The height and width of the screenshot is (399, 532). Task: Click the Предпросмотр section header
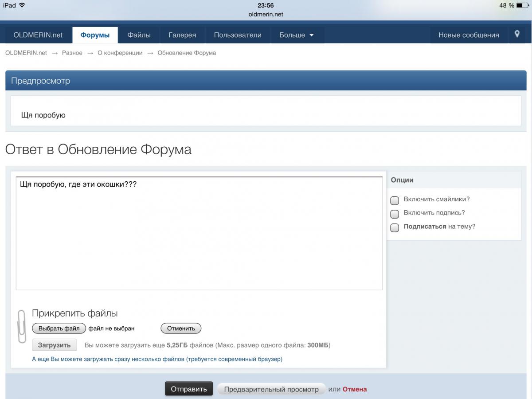point(266,81)
